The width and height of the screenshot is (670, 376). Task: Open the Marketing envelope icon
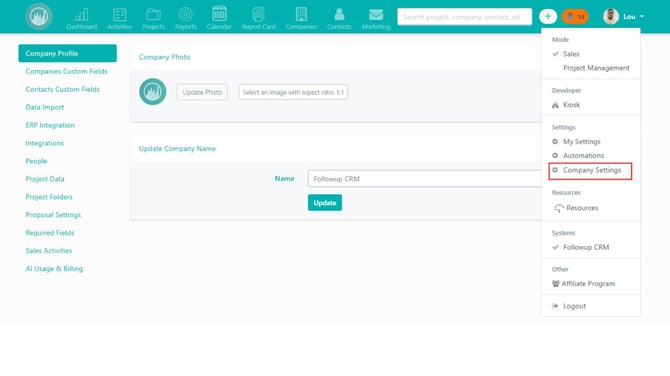pyautogui.click(x=376, y=15)
